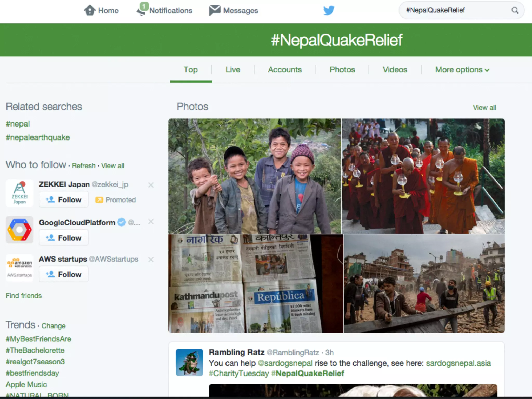Switch to the Accounts tab
The image size is (532, 399).
tap(285, 70)
